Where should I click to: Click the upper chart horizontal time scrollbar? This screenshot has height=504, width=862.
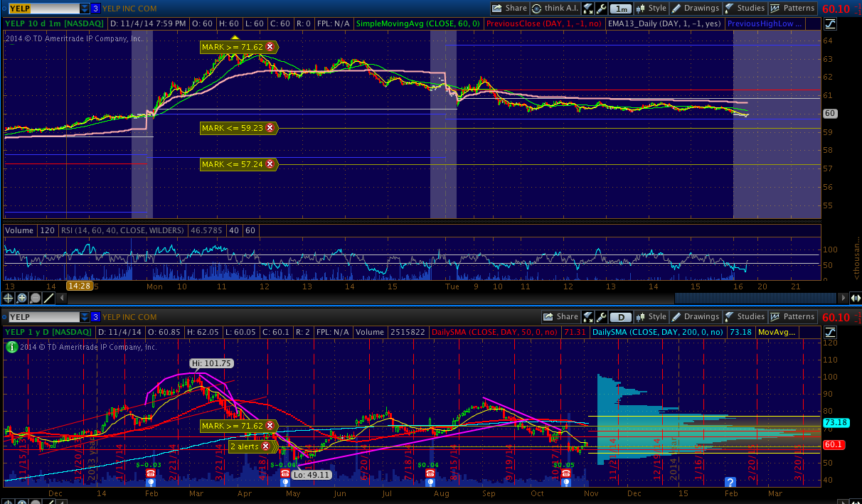pos(754,298)
